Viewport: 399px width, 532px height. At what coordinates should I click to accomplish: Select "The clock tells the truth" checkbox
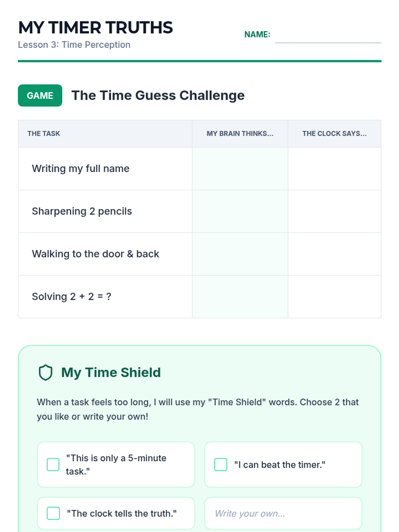coord(53,513)
